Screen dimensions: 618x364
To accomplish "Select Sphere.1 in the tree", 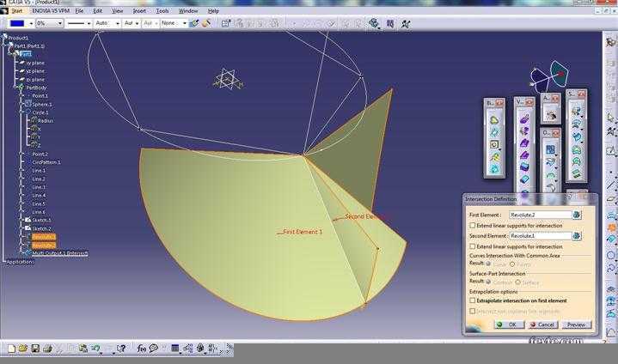I will point(42,105).
